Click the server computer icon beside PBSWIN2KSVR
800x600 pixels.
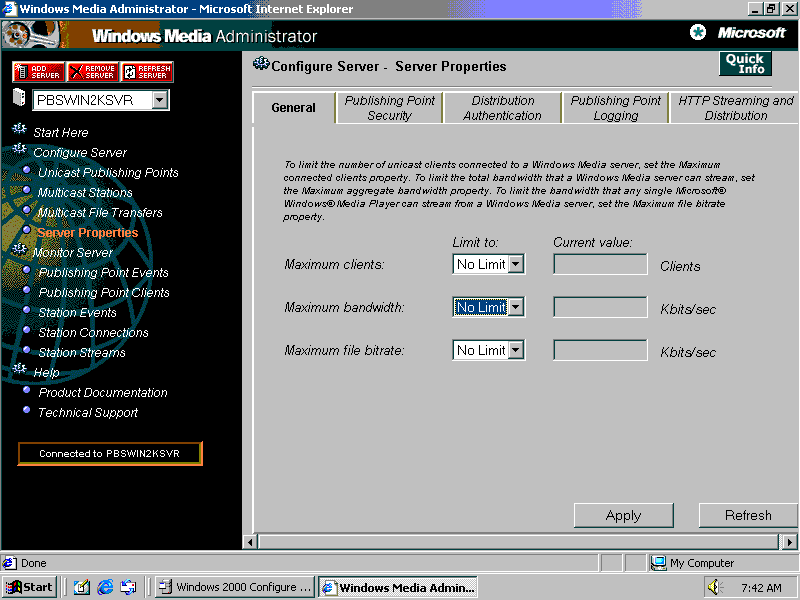(19, 97)
